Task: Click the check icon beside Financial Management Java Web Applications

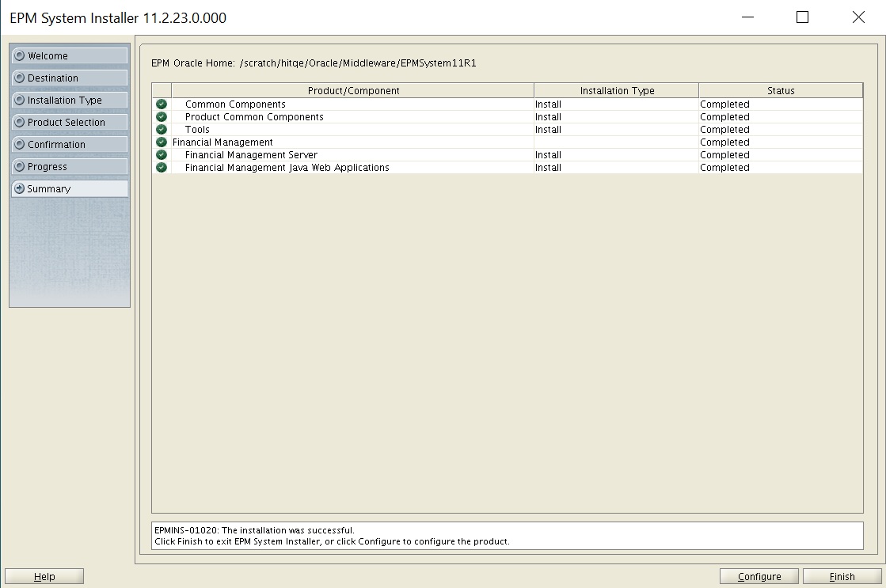Action: (162, 167)
